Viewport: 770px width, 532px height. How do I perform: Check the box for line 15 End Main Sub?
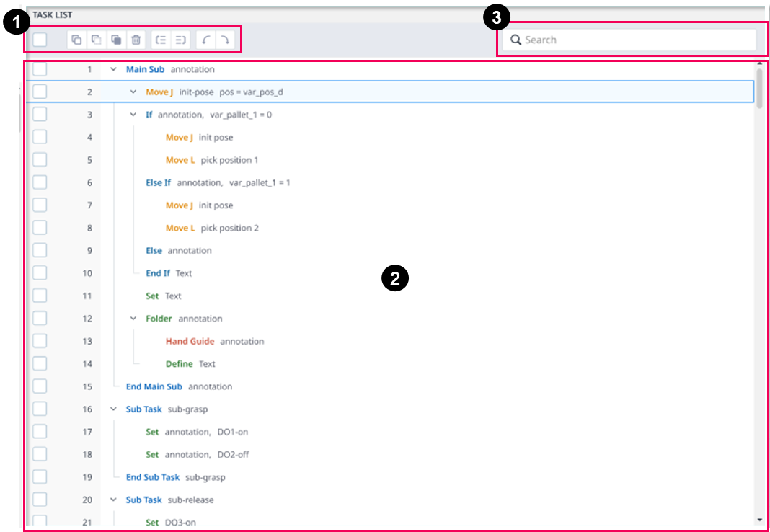39,386
